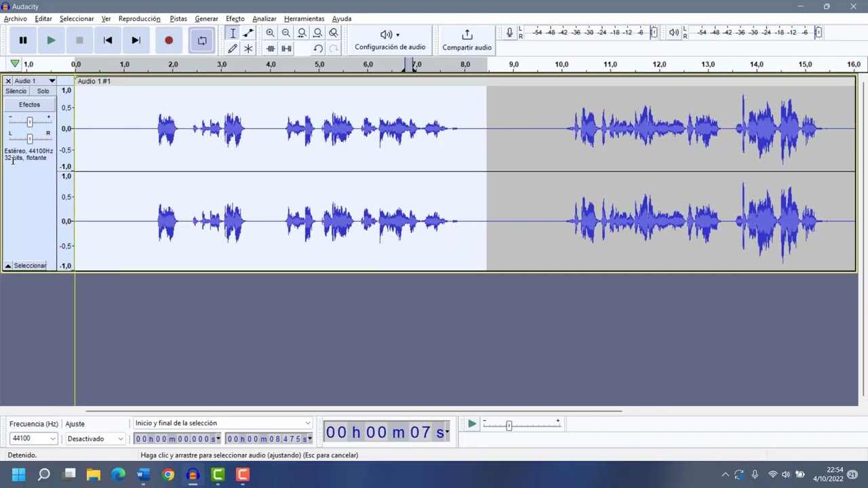The image size is (868, 488).
Task: Skip to end of the project
Action: pos(136,41)
